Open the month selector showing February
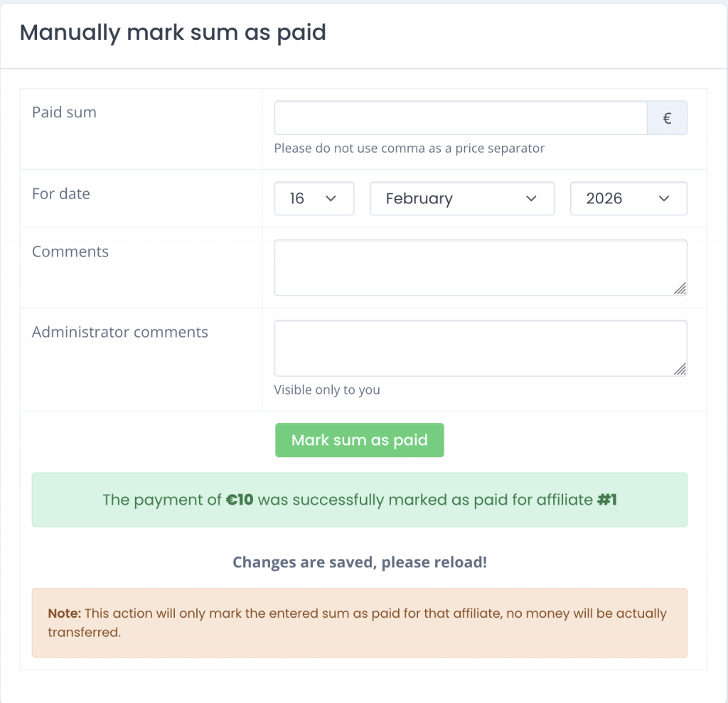The image size is (728, 703). click(462, 199)
